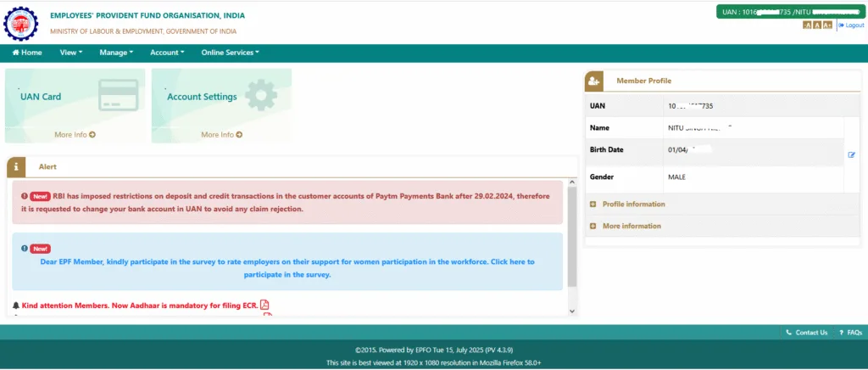Click the bell icon beside Kind attention notice
The height and width of the screenshot is (370, 868).
15,306
